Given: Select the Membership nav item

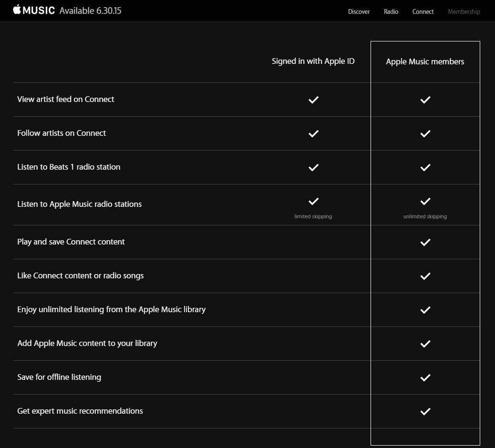Looking at the screenshot, I should pos(464,11).
